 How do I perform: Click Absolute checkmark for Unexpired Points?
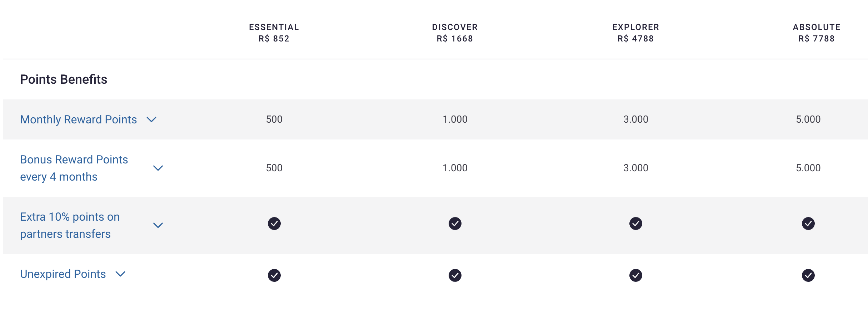(x=808, y=275)
